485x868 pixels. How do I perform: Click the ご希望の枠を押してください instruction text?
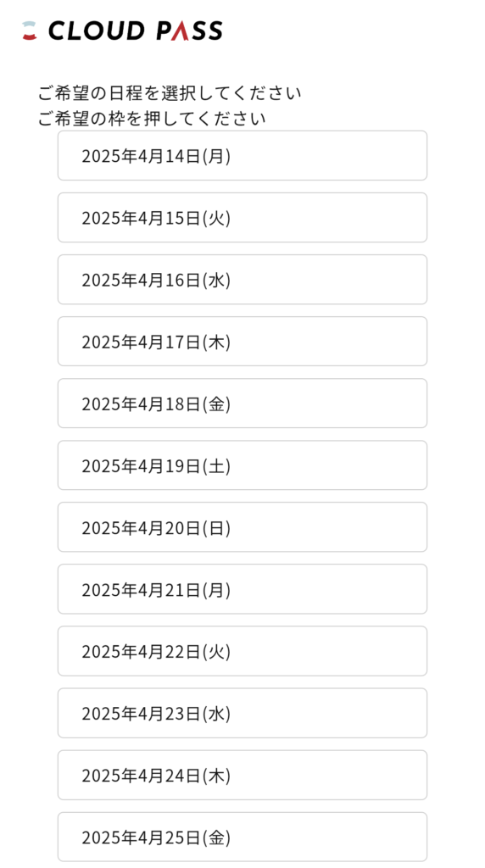[x=152, y=119]
